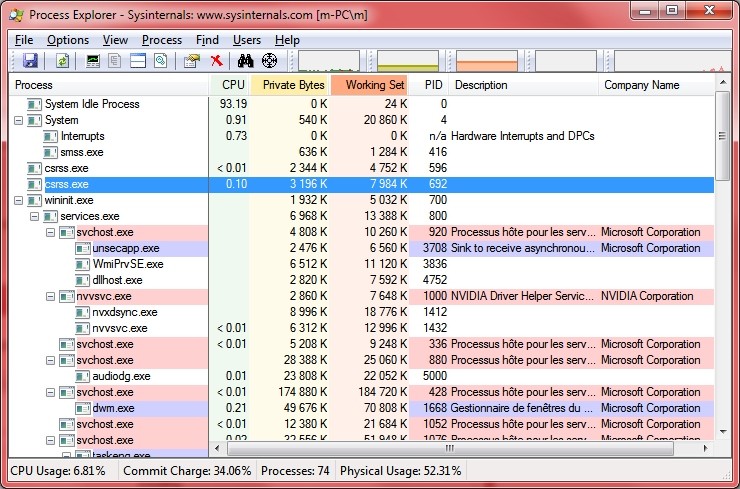This screenshot has height=489, width=740.
Task: Click the 'Hardware Interrupts and DPCs' description
Action: pyautogui.click(x=522, y=136)
